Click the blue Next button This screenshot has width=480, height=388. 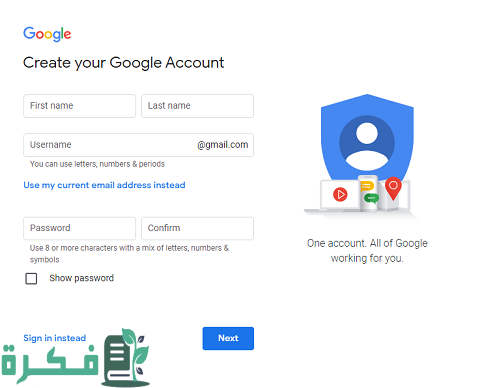(x=228, y=338)
